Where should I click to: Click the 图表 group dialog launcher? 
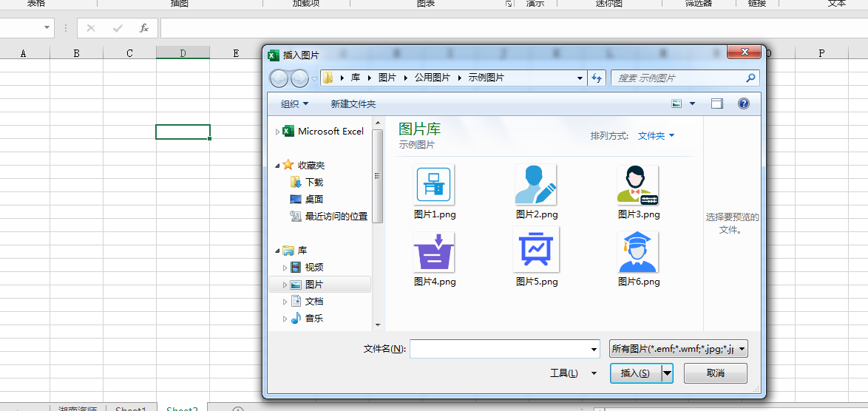pyautogui.click(x=508, y=3)
